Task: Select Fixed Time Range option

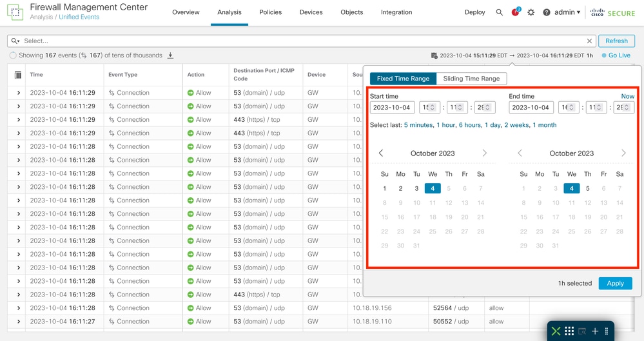Action: (x=403, y=79)
